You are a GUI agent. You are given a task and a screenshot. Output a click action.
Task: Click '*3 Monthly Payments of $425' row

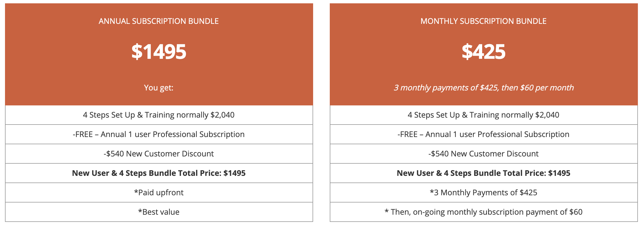pyautogui.click(x=484, y=192)
